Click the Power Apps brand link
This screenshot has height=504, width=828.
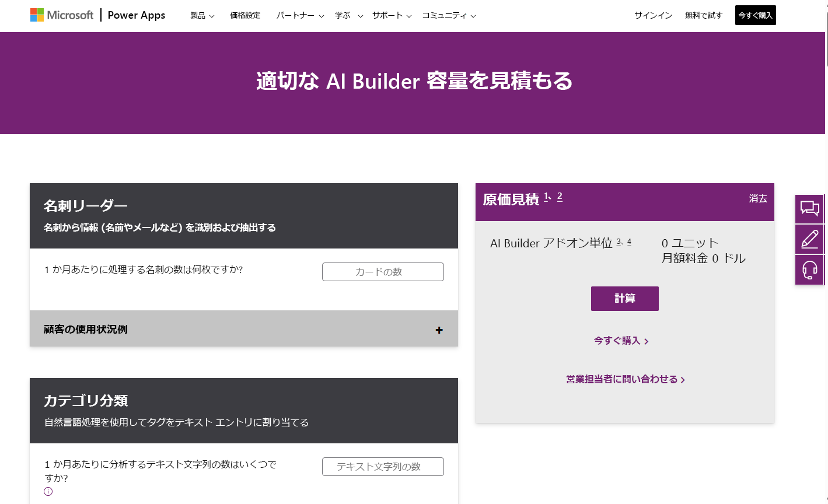click(x=137, y=15)
